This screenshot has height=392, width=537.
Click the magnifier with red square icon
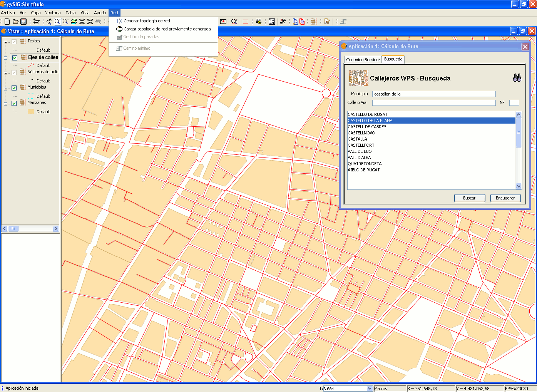point(234,22)
